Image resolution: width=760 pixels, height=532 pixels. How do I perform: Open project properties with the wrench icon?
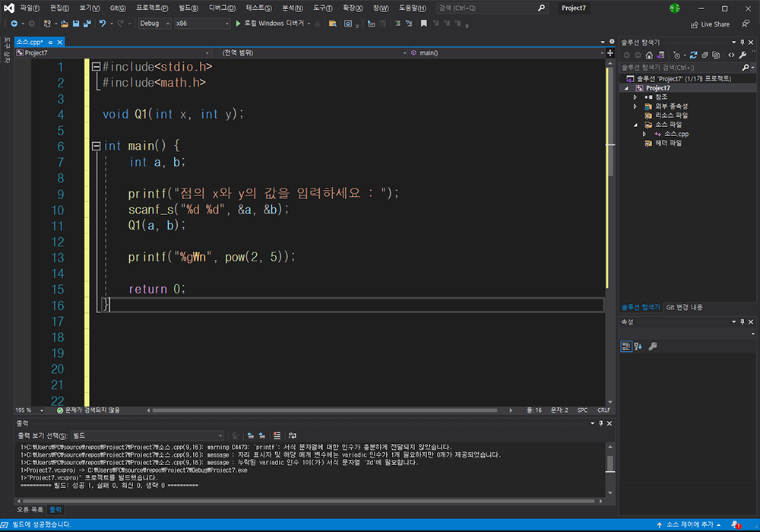click(743, 55)
